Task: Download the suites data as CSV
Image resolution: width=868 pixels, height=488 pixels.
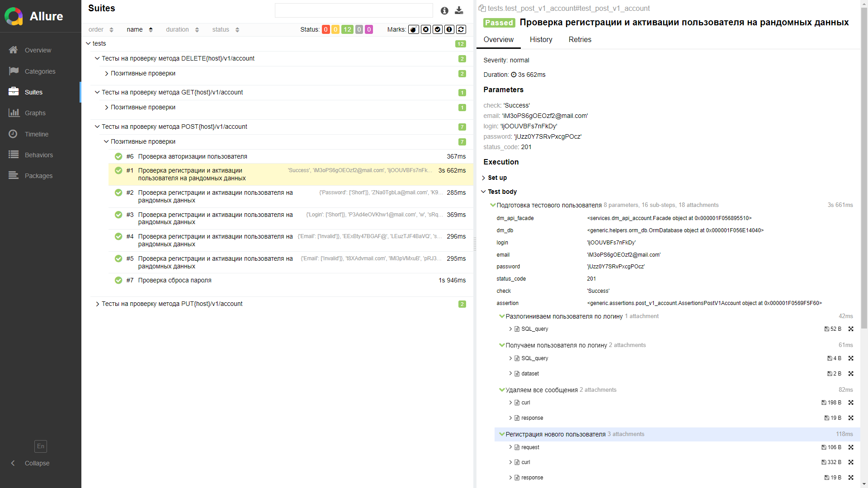Action: click(459, 10)
